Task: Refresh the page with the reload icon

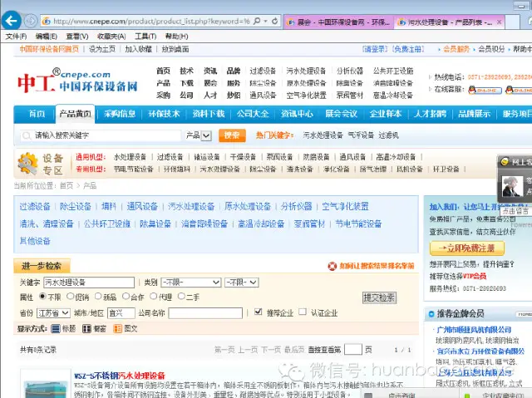Action: click(x=275, y=21)
